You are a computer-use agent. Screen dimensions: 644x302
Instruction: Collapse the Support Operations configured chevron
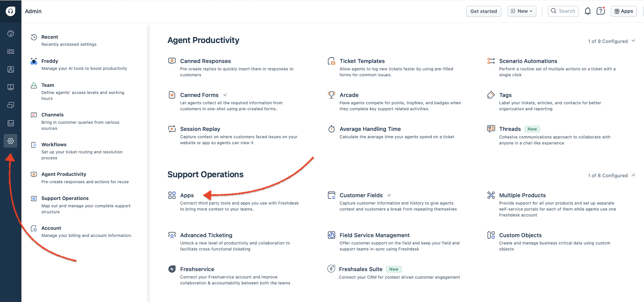click(x=633, y=175)
